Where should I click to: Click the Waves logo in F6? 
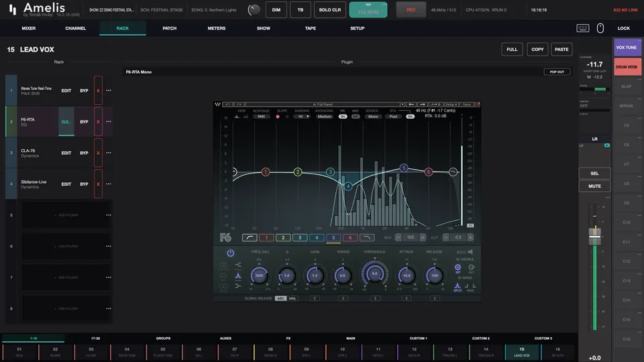click(217, 105)
